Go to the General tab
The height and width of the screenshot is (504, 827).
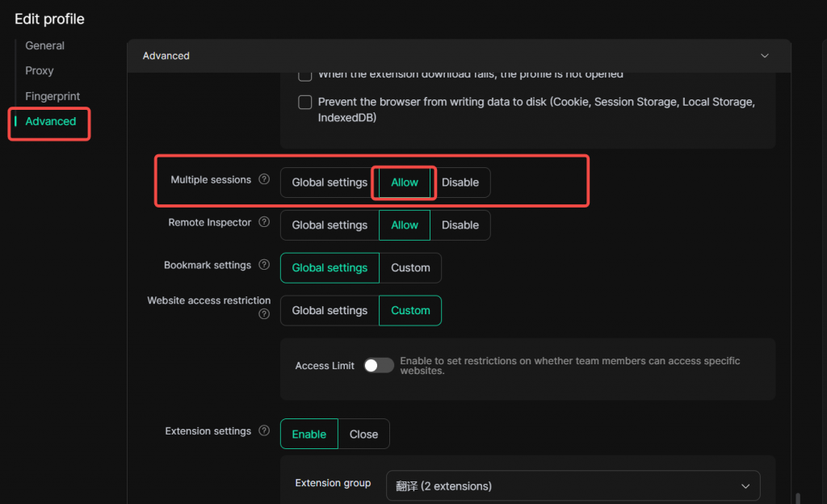point(45,45)
